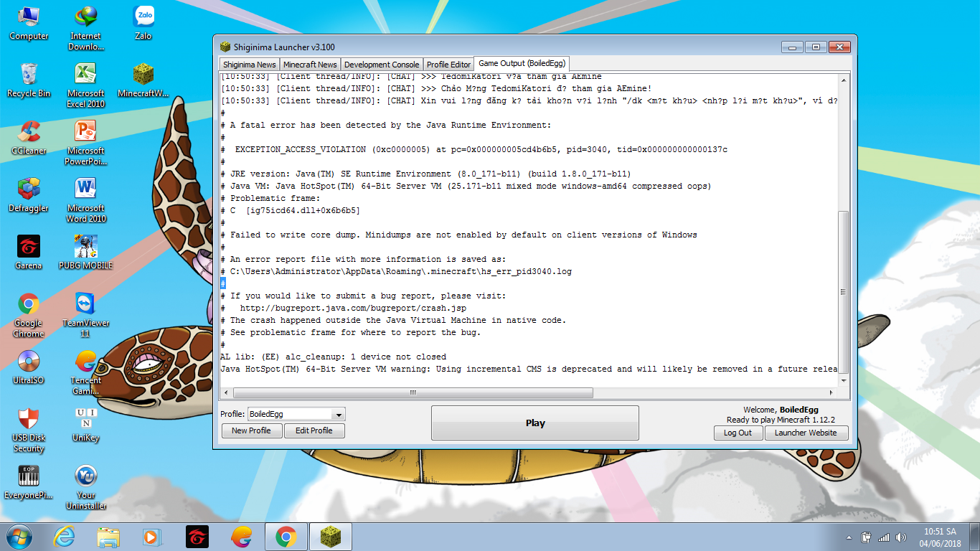Image resolution: width=980 pixels, height=551 pixels.
Task: Click the horizontal scrollbar thumb in Game Output
Action: tap(413, 392)
